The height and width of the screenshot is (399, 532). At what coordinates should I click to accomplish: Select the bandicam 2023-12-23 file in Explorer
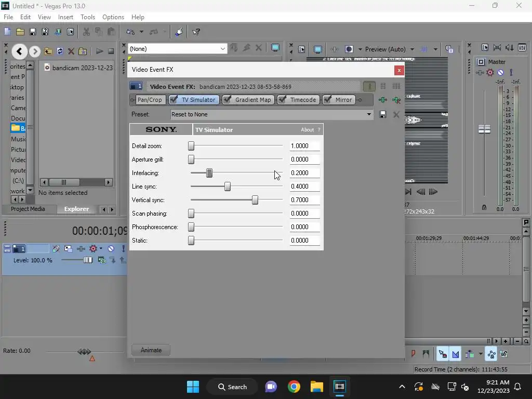coord(79,68)
